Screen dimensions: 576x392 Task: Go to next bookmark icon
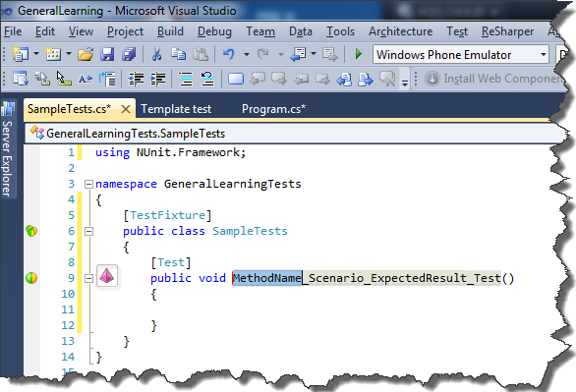pyautogui.click(x=279, y=79)
